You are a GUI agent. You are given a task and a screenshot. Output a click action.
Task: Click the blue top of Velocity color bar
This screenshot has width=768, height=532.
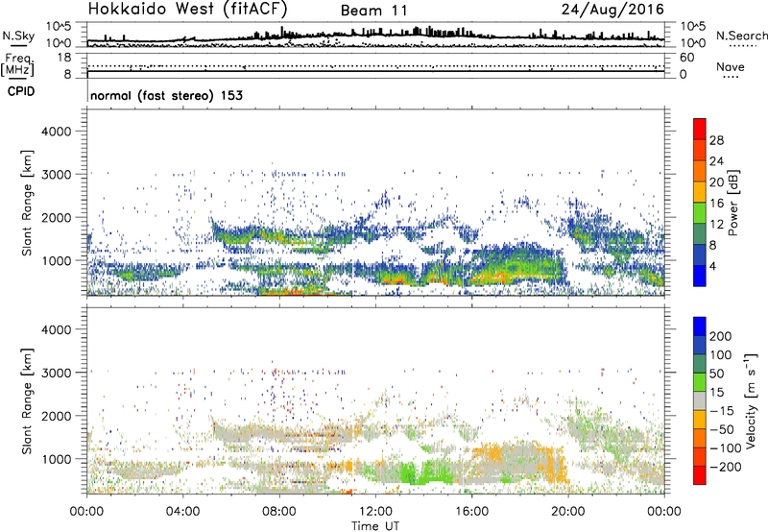click(700, 326)
